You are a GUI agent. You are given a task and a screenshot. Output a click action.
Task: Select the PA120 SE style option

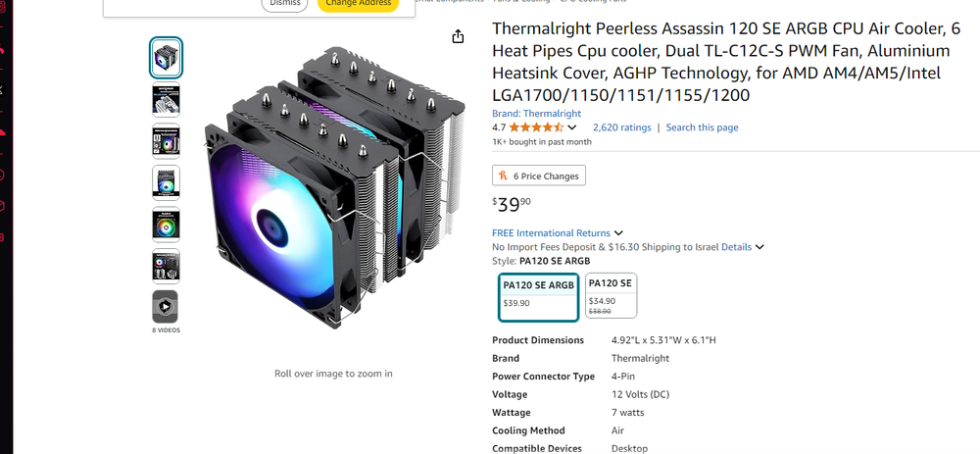[x=612, y=295]
